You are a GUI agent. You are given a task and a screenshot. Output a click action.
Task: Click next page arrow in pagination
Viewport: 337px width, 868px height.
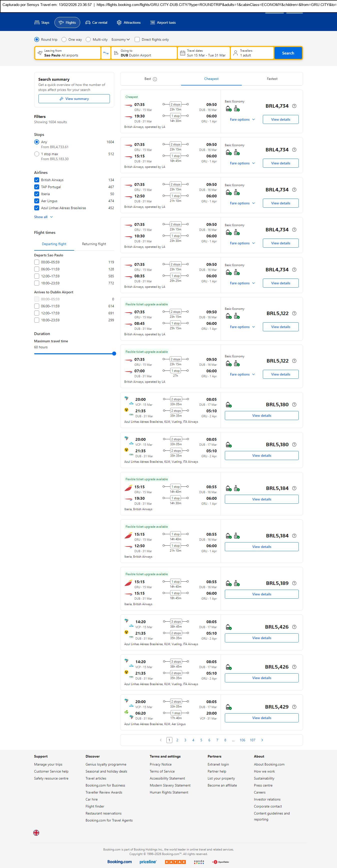[262, 740]
